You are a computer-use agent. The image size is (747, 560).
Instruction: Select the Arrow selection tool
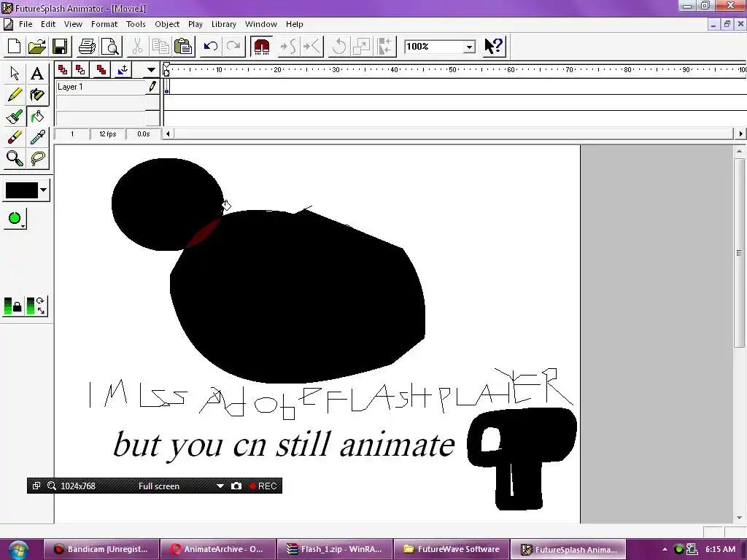click(x=15, y=74)
